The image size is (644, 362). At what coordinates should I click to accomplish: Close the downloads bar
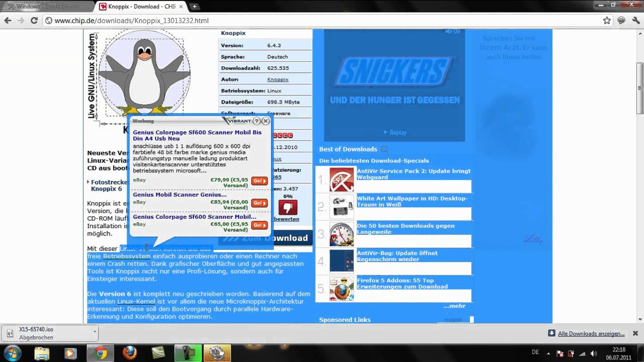click(635, 333)
